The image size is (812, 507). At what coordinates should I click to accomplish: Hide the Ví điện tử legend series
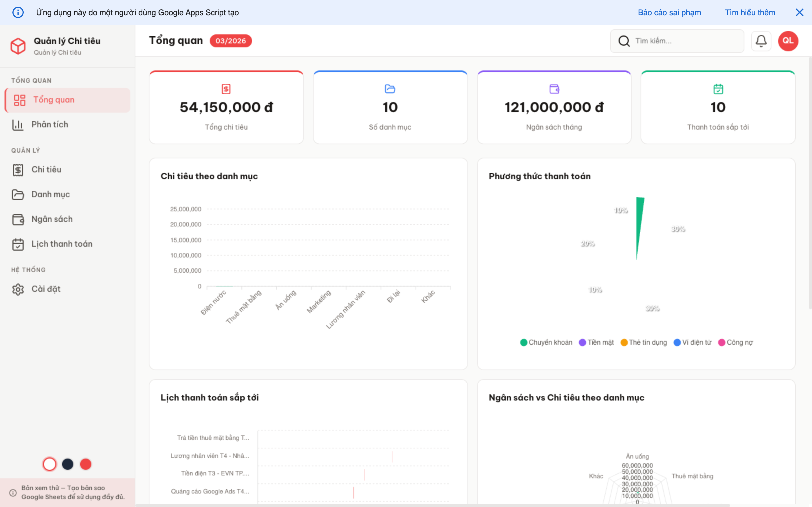point(692,342)
